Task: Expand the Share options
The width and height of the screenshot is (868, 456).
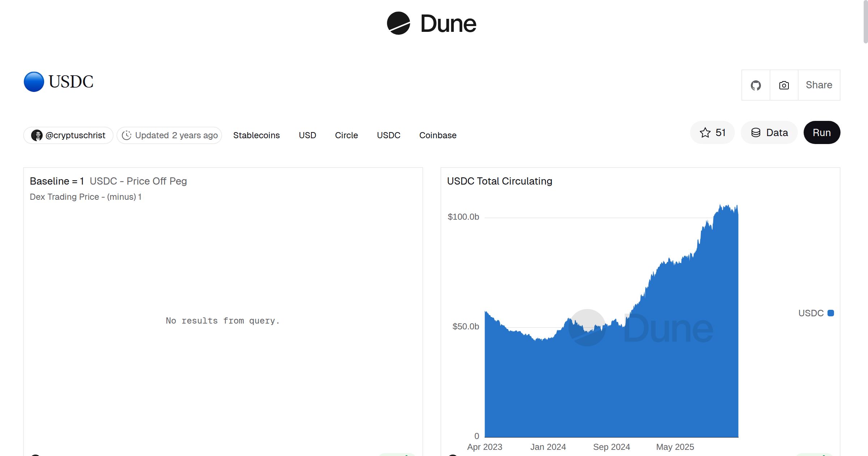Action: pyautogui.click(x=818, y=85)
